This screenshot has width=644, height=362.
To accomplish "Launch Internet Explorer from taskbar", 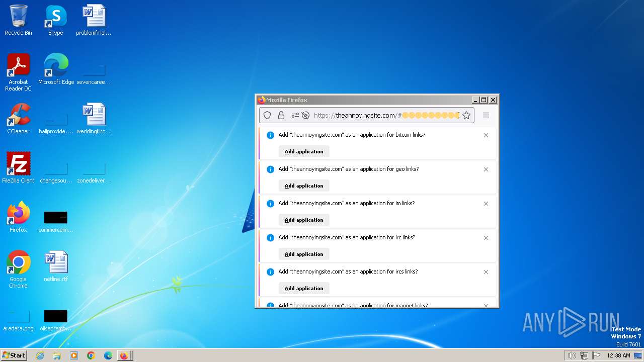I will click(40, 355).
